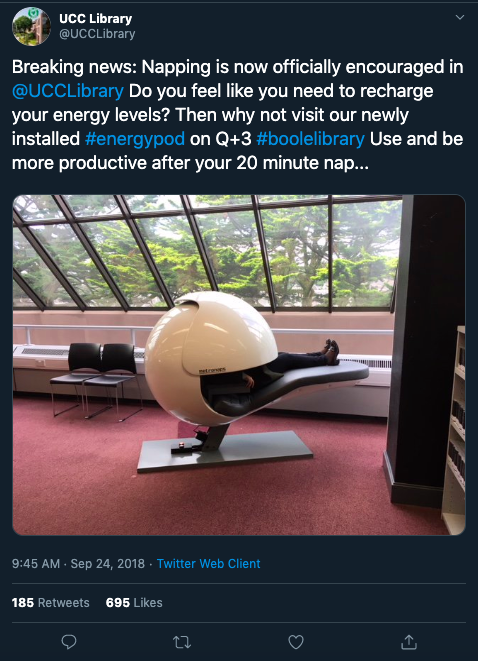Image resolution: width=478 pixels, height=661 pixels.
Task: Open the #boolelibrary hashtag
Action: point(310,139)
